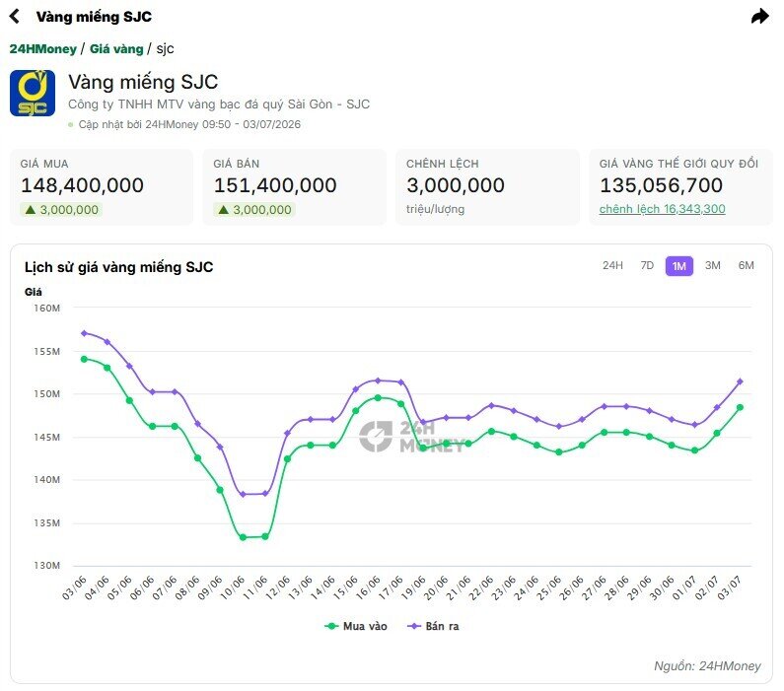Click the Chênh lệch 3,000,000 card
Screen dimensions: 784x691
coord(487,187)
